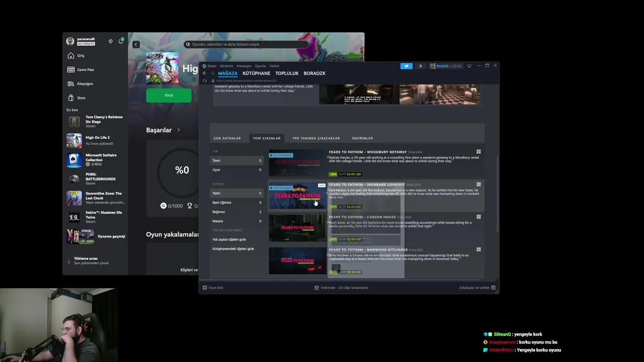Click the paraveruN profile avatar in the Xbox app
This screenshot has height=362, width=644.
(70, 41)
